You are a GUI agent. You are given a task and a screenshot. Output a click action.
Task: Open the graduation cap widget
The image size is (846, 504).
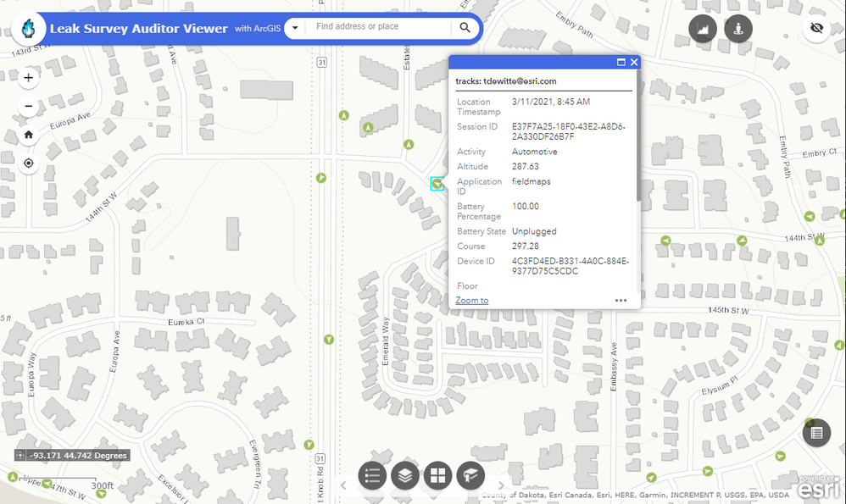470,475
